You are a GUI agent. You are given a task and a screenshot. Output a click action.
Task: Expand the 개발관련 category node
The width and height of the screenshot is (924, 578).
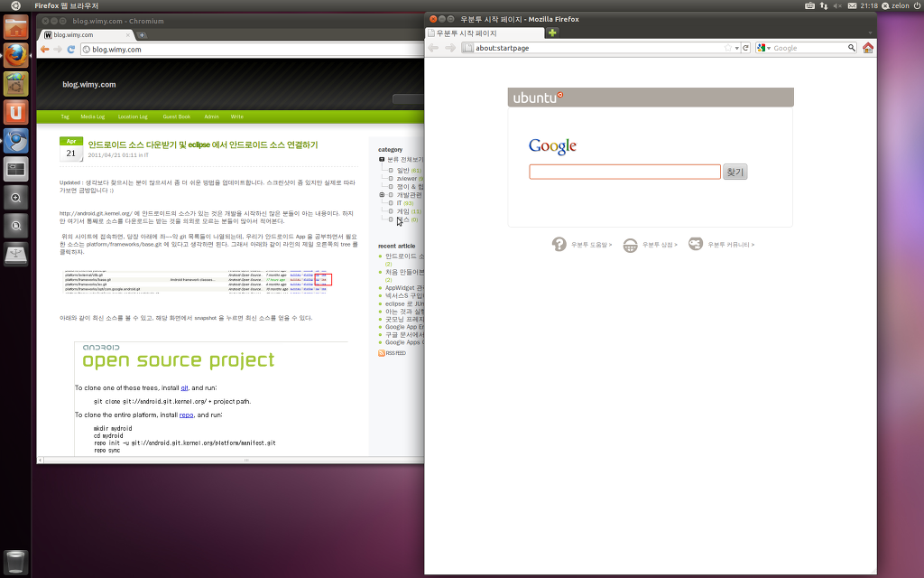(382, 195)
